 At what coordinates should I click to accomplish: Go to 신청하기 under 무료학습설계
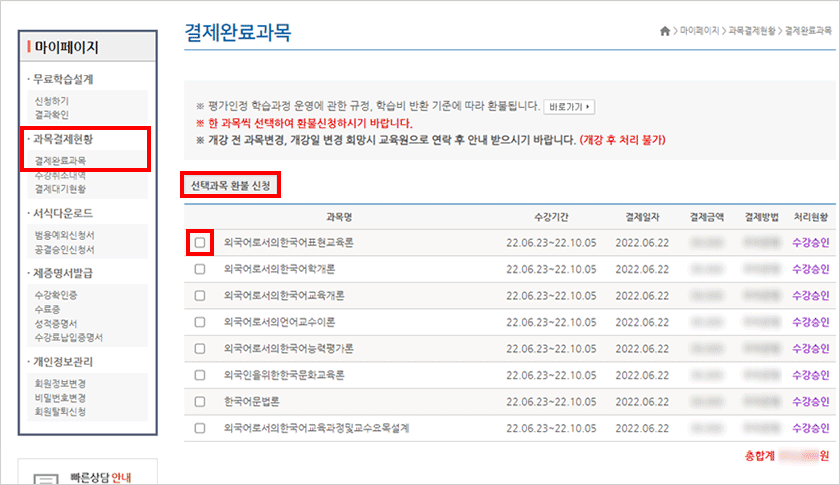(x=52, y=101)
